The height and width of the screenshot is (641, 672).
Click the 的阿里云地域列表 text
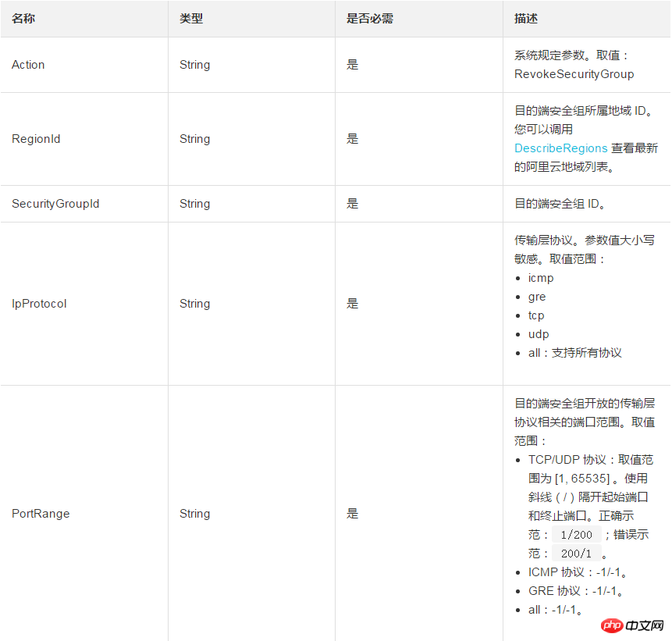pos(564,167)
